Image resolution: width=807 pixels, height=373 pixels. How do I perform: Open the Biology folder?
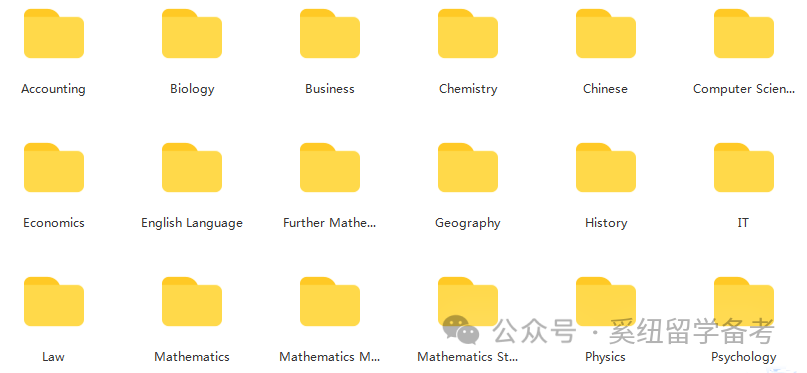coord(192,33)
